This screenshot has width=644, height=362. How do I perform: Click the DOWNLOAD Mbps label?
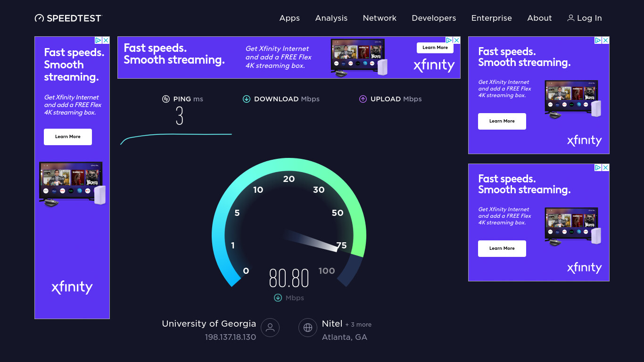287,99
